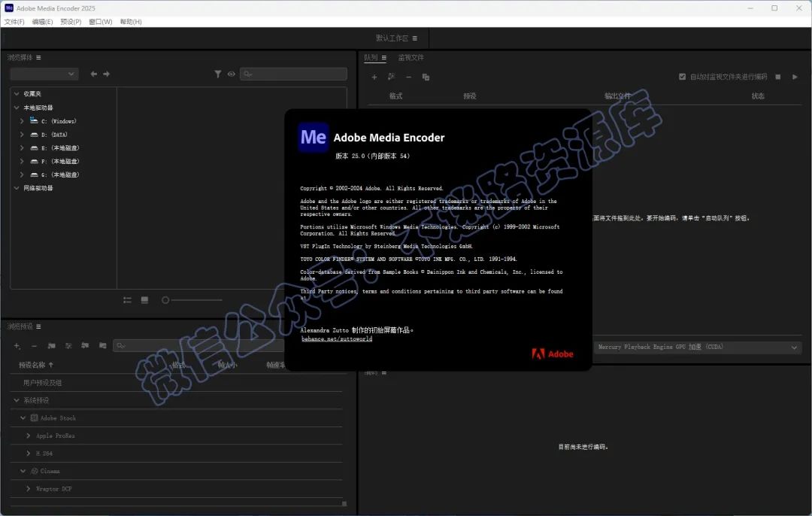Select the 用户预设及组 row

[x=176, y=383]
